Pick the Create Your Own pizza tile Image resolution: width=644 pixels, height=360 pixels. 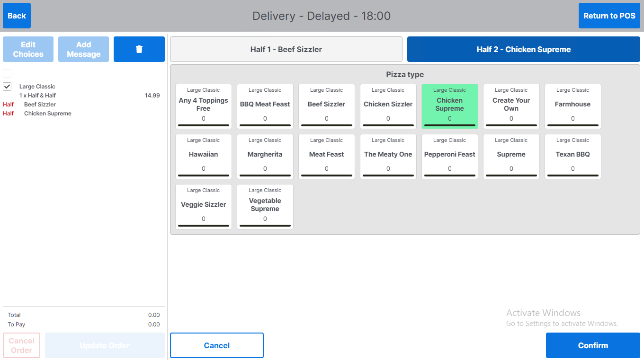coord(511,106)
